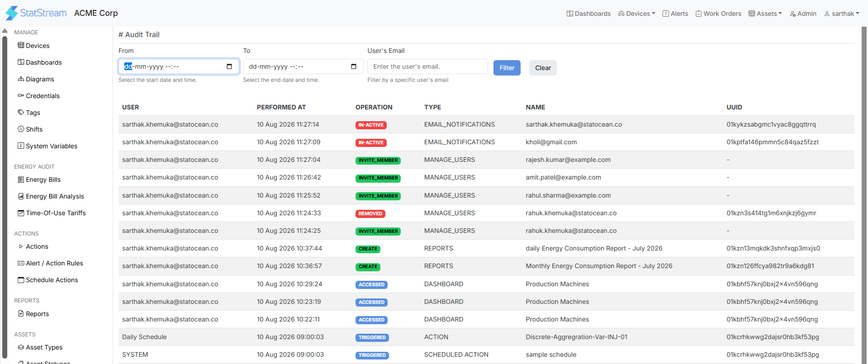Open the From date calendar picker icon
The width and height of the screenshot is (868, 364).
pos(229,66)
